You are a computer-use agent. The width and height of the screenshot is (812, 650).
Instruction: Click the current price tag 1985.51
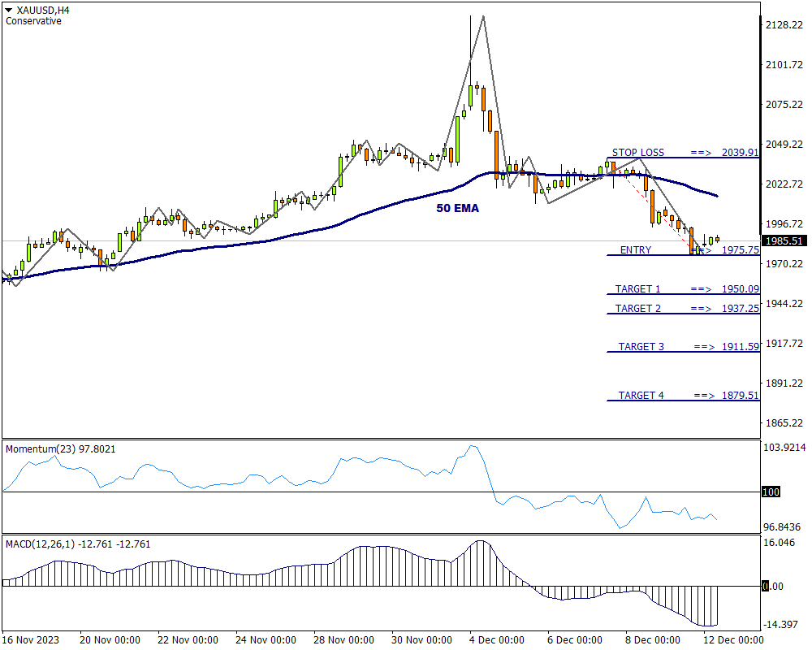click(785, 241)
